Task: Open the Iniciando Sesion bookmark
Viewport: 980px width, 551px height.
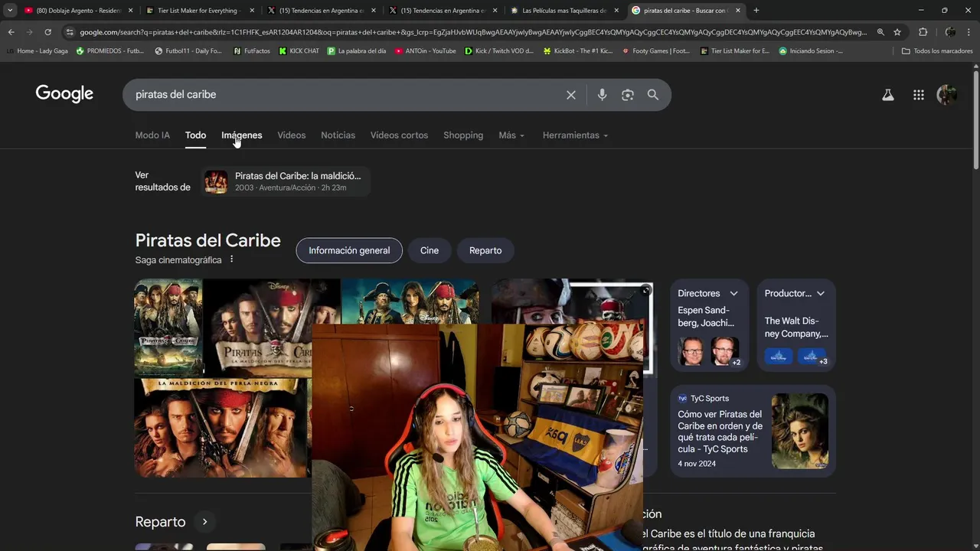Action: click(811, 51)
